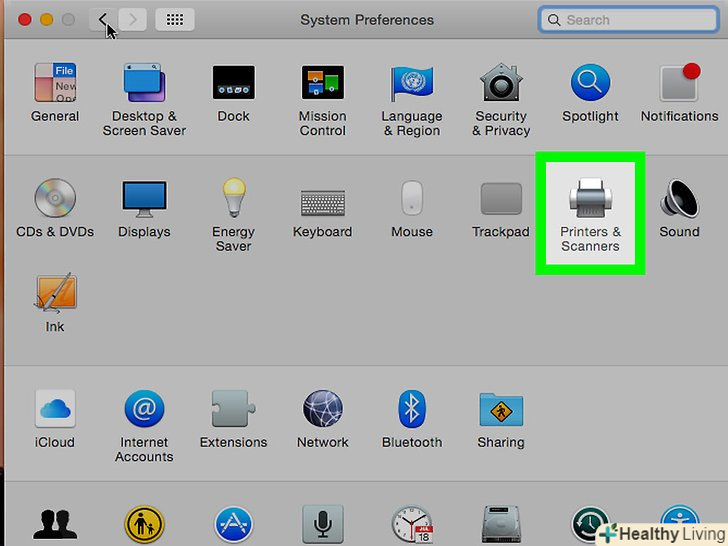Screen dimensions: 728x546
Task: Open CDs & DVDs pane
Action: click(x=55, y=208)
